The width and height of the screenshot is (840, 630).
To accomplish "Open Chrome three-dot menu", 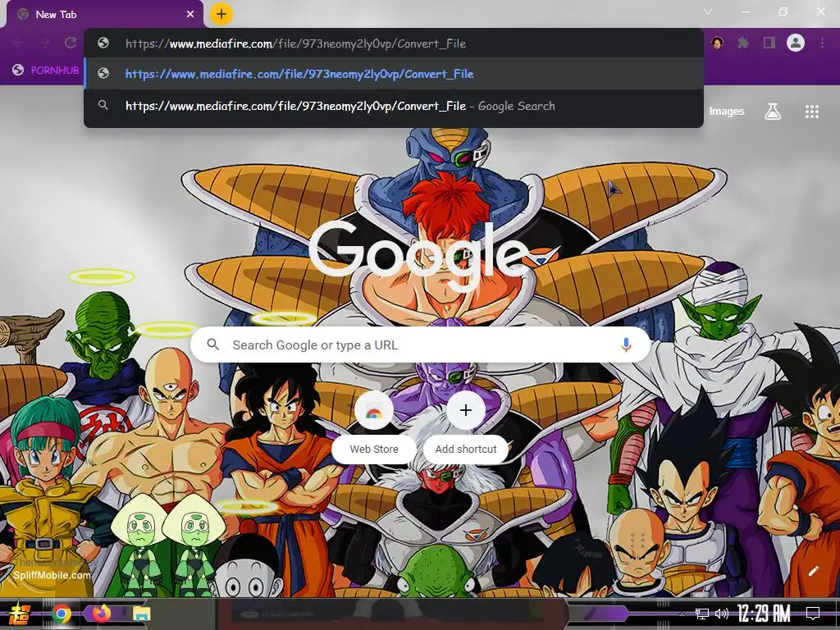I will click(822, 43).
